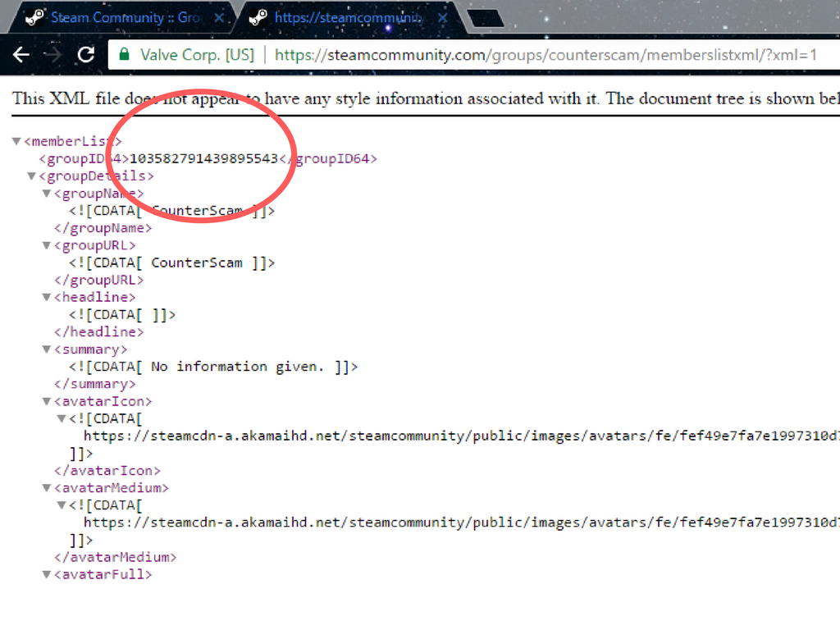Close the https://steamcommunity tab
Viewport: 840px width, 630px height.
coord(442,18)
